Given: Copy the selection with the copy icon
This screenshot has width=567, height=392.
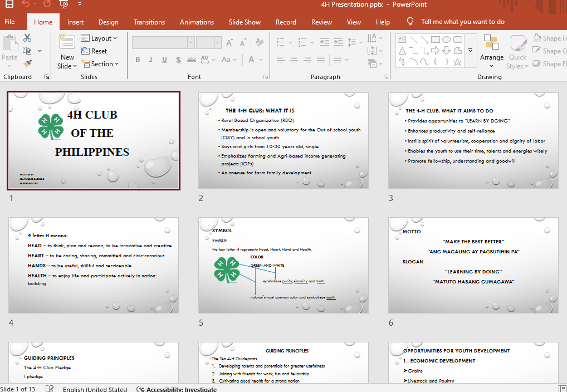Looking at the screenshot, I should (x=27, y=51).
